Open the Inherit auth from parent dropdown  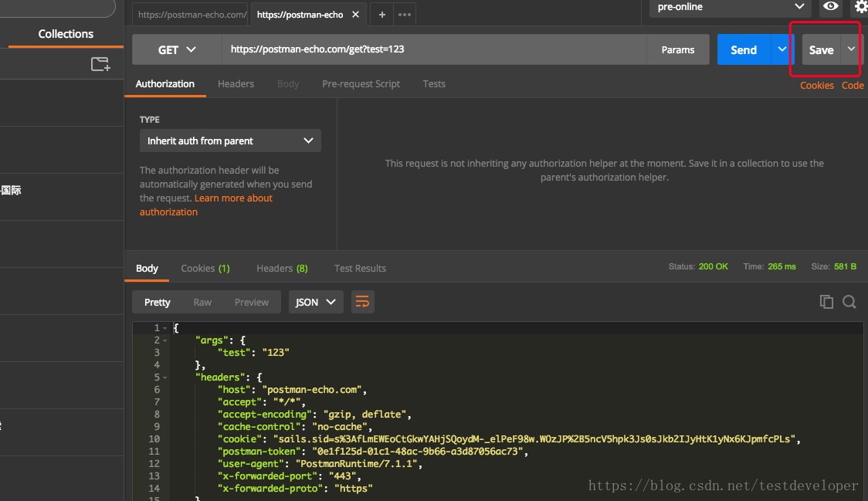pyautogui.click(x=230, y=140)
